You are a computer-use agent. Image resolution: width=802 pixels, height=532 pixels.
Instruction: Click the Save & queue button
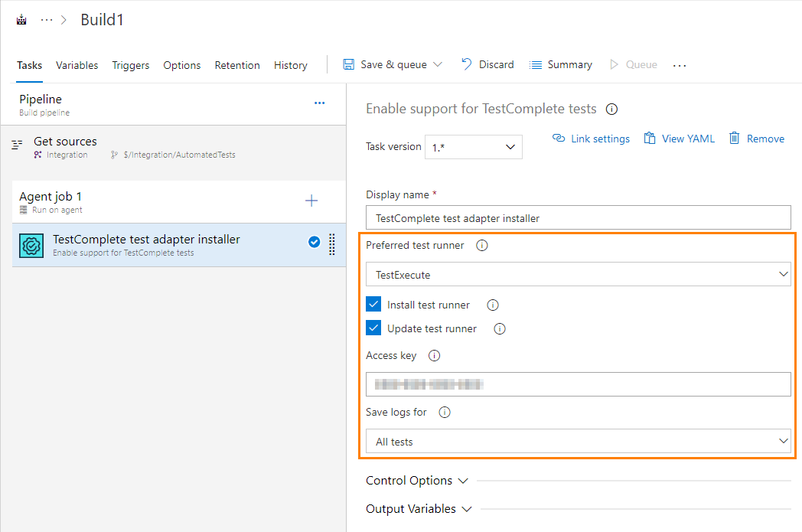pyautogui.click(x=393, y=64)
